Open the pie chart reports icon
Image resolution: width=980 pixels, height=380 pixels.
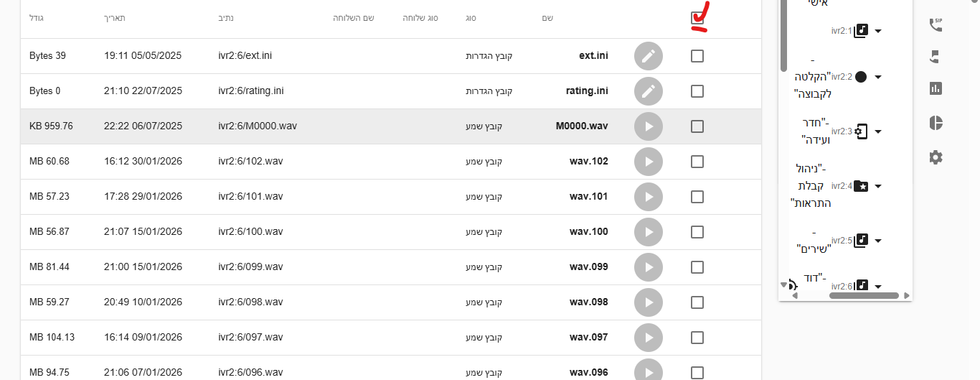tap(936, 123)
